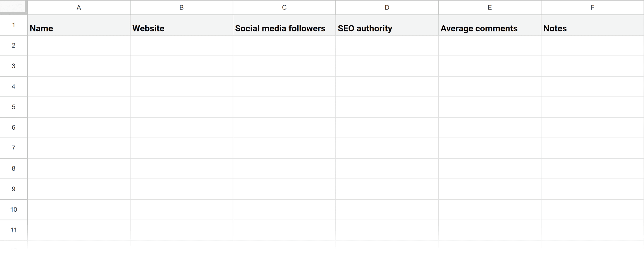
Task: Select the entire column A
Action: click(x=79, y=7)
